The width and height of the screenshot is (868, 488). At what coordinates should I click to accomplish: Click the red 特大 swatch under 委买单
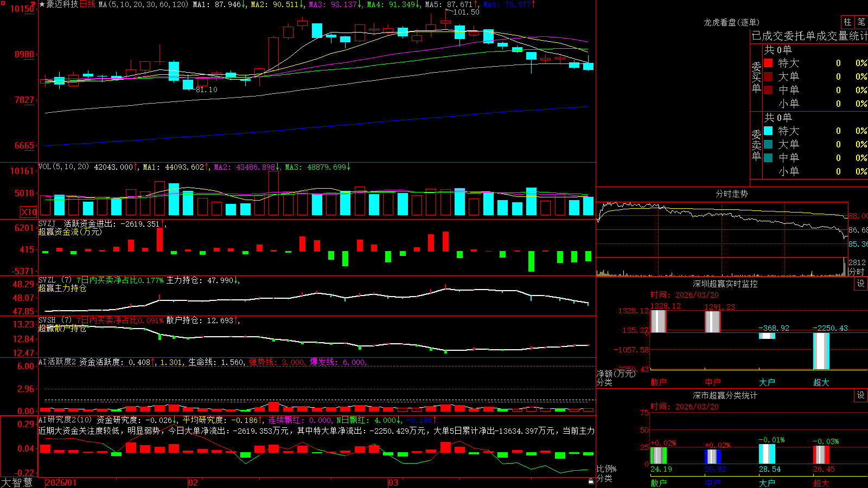[x=768, y=63]
